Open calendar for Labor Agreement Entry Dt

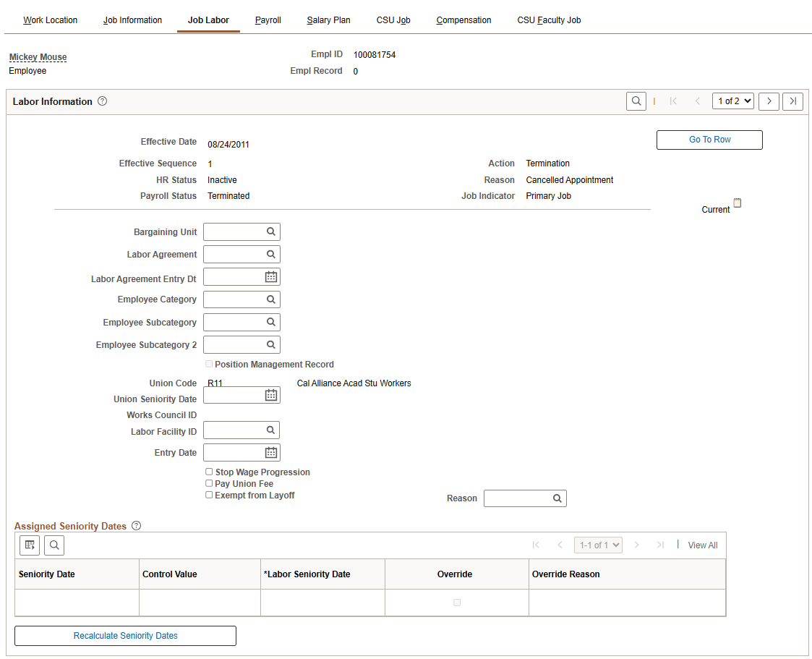coord(270,277)
